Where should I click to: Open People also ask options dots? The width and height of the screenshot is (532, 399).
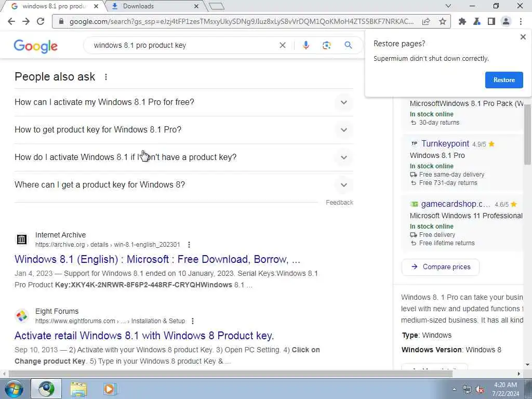(106, 77)
